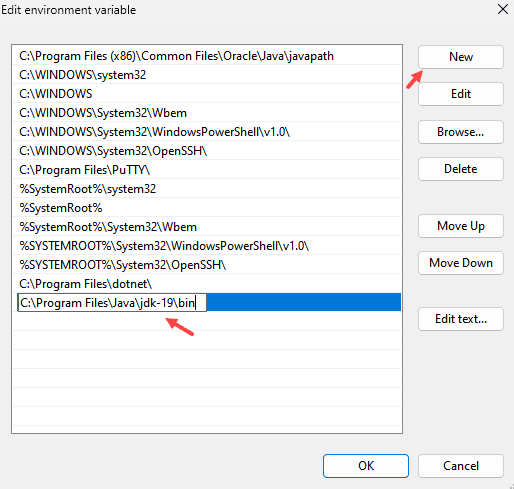
Task: Click the Move Down button
Action: click(x=461, y=263)
